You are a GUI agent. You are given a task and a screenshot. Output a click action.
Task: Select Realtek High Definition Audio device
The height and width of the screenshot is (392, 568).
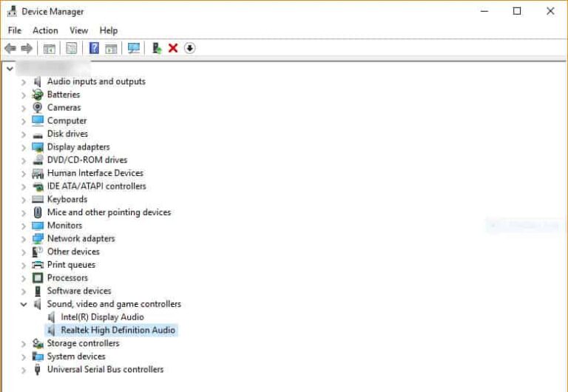point(118,330)
